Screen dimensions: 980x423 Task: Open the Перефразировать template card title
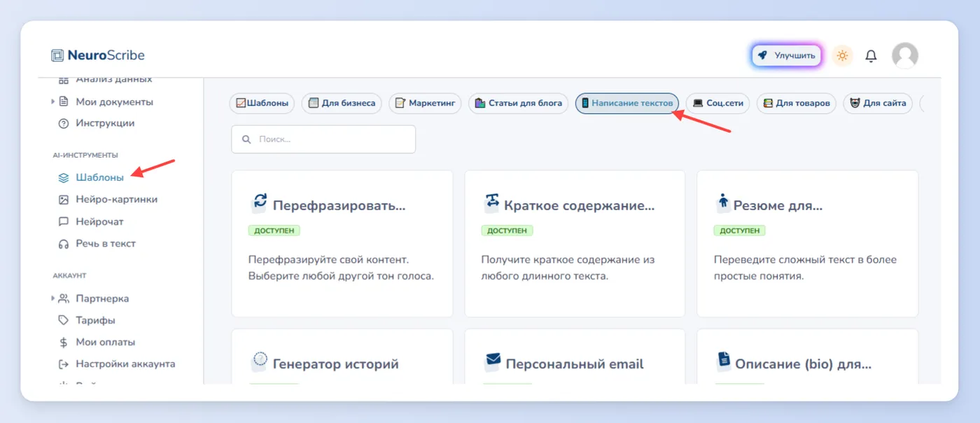[339, 206]
